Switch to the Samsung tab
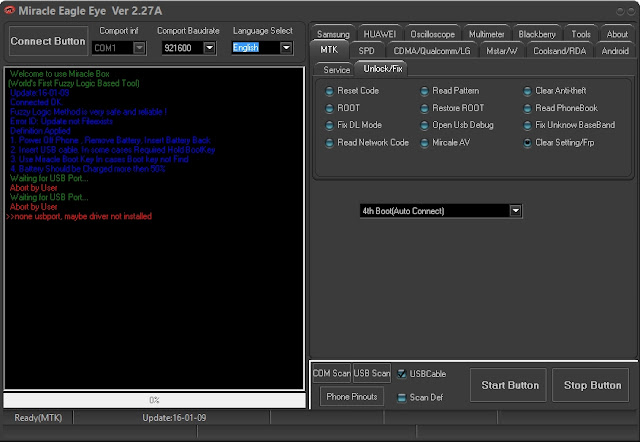 pyautogui.click(x=333, y=34)
